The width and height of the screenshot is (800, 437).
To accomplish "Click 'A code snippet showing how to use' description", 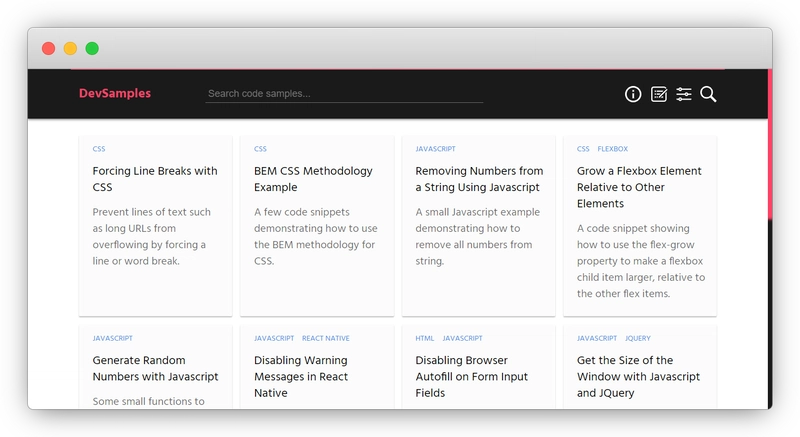I will tap(641, 261).
